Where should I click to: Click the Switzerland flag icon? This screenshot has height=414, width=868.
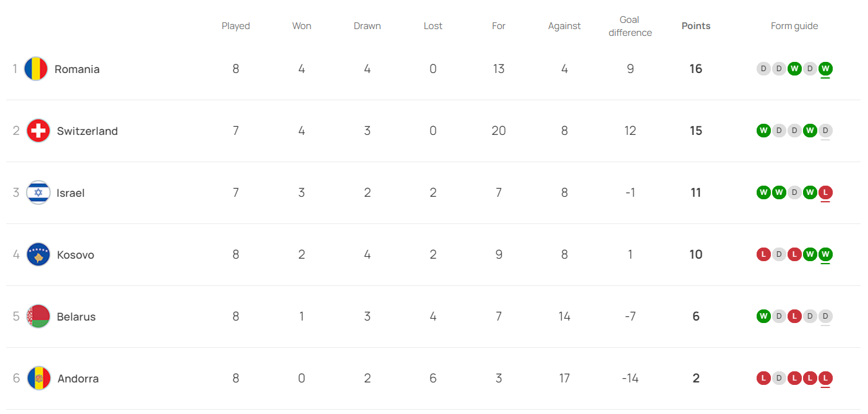click(x=38, y=131)
